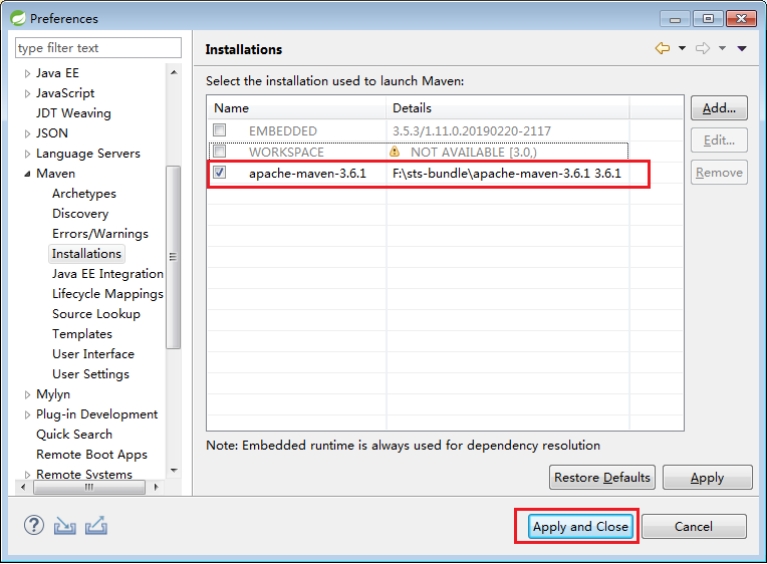Image resolution: width=767 pixels, height=564 pixels.
Task: Open the Forward history dropdown arrow
Action: (x=722, y=48)
